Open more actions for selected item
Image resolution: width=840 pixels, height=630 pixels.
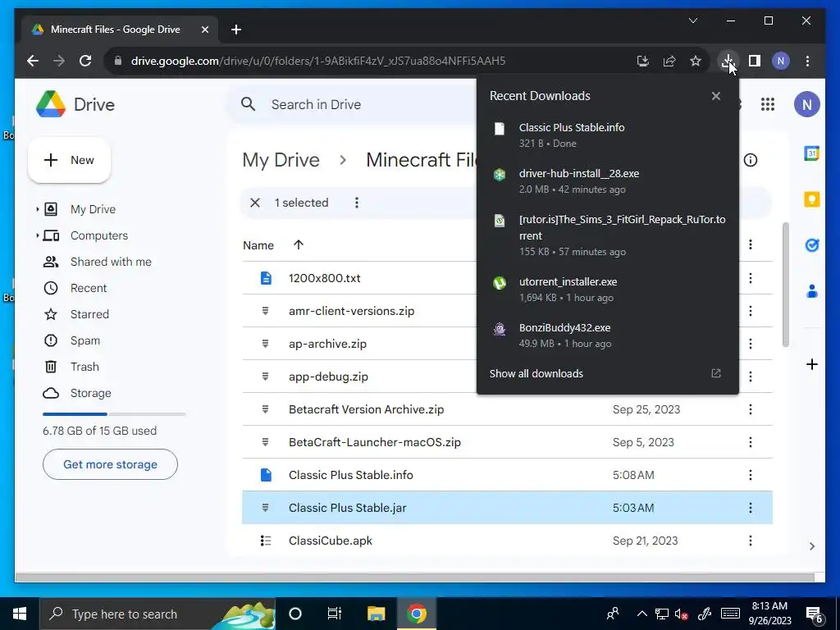[356, 203]
